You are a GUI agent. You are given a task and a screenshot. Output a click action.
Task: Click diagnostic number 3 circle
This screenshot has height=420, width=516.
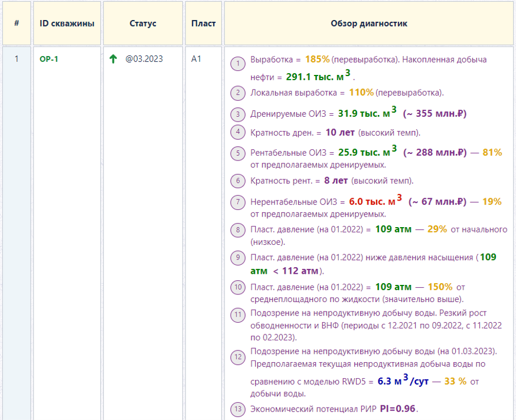[237, 114]
